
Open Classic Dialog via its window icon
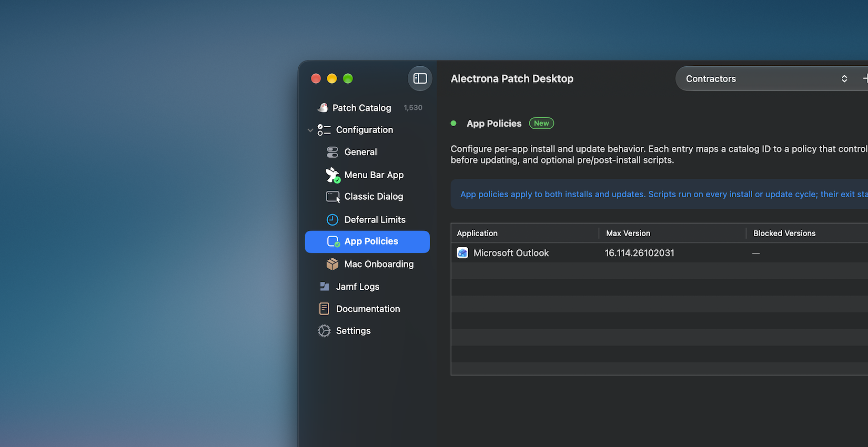(333, 197)
